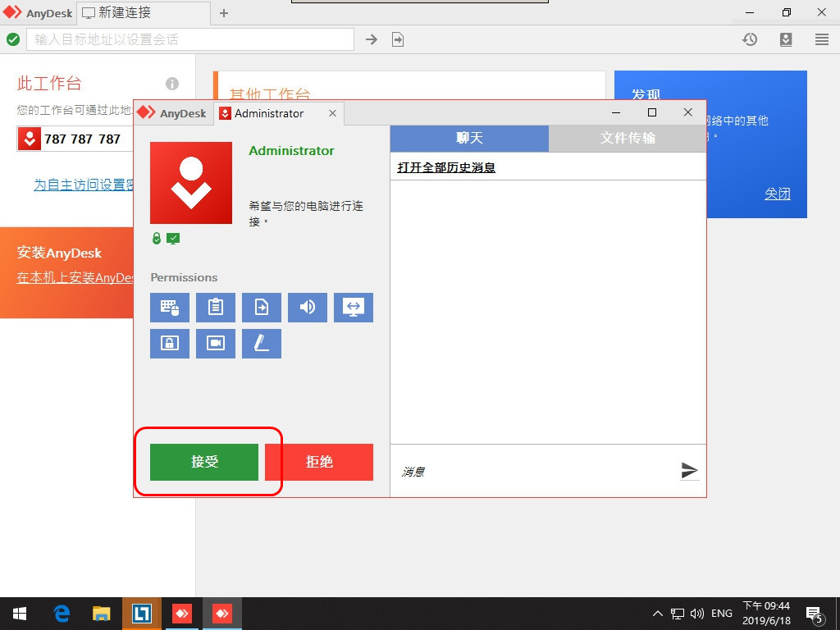The width and height of the screenshot is (840, 630).
Task: Click the green connection status check icon
Action: point(13,39)
